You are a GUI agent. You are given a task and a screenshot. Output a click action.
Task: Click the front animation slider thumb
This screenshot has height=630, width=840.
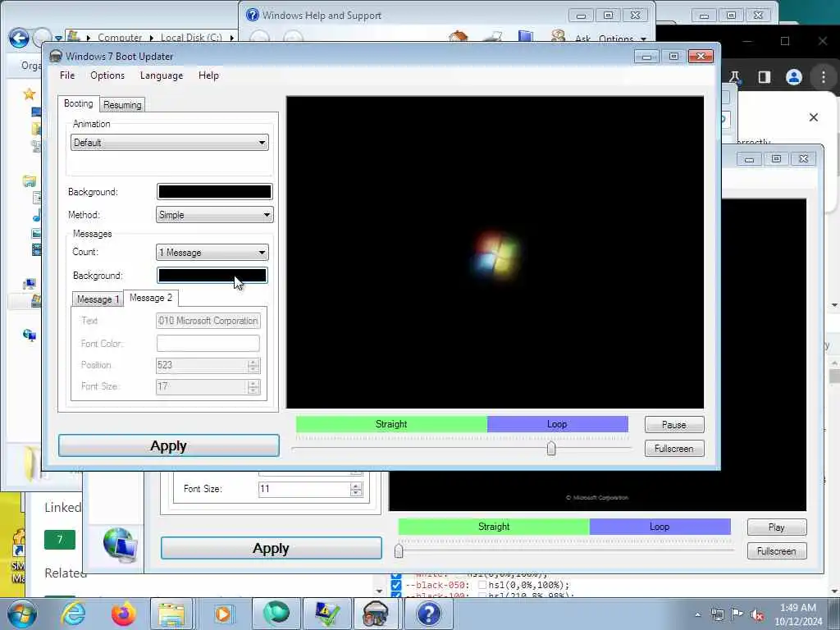[x=550, y=449]
